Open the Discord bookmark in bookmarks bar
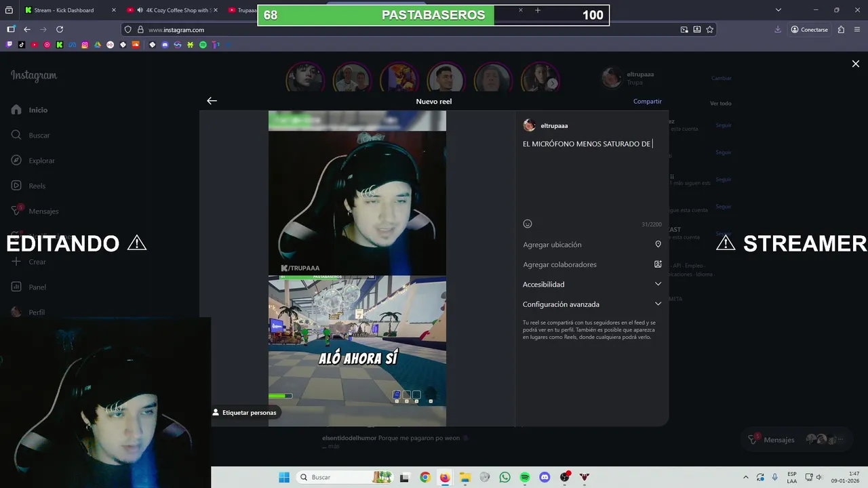Viewport: 868px width, 488px height. [165, 45]
